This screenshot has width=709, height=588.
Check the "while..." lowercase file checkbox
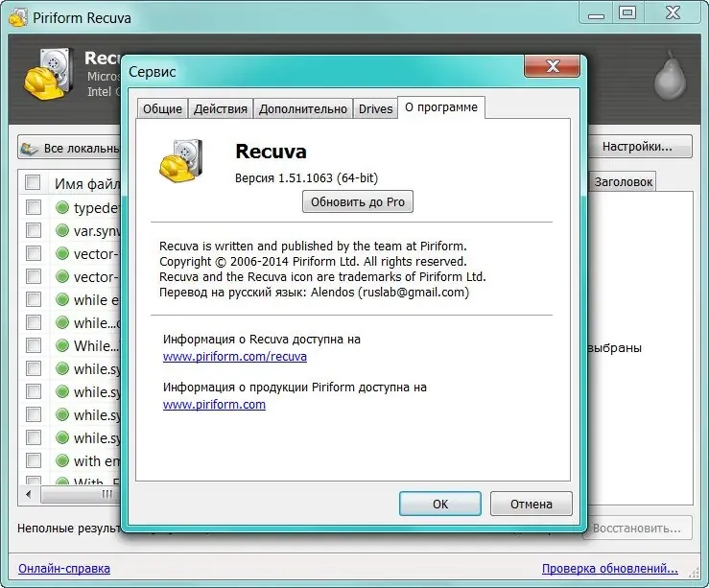(33, 322)
